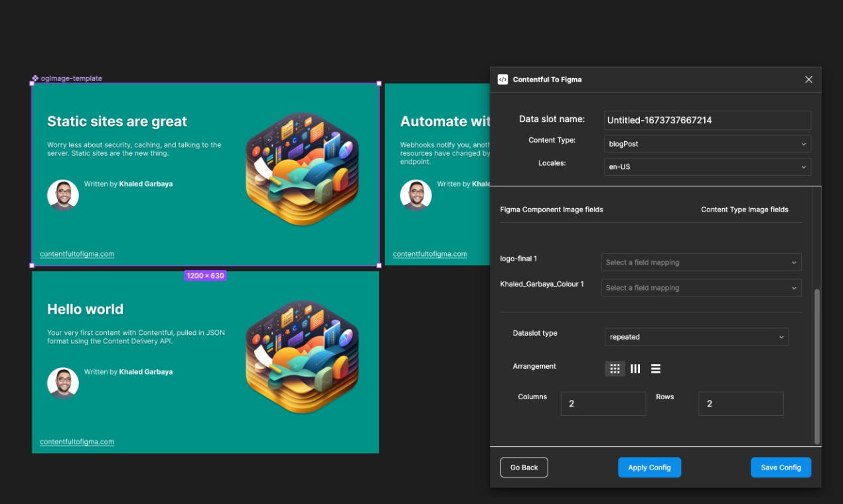The width and height of the screenshot is (843, 504).
Task: Select the ogimage-template frame label
Action: pos(71,78)
